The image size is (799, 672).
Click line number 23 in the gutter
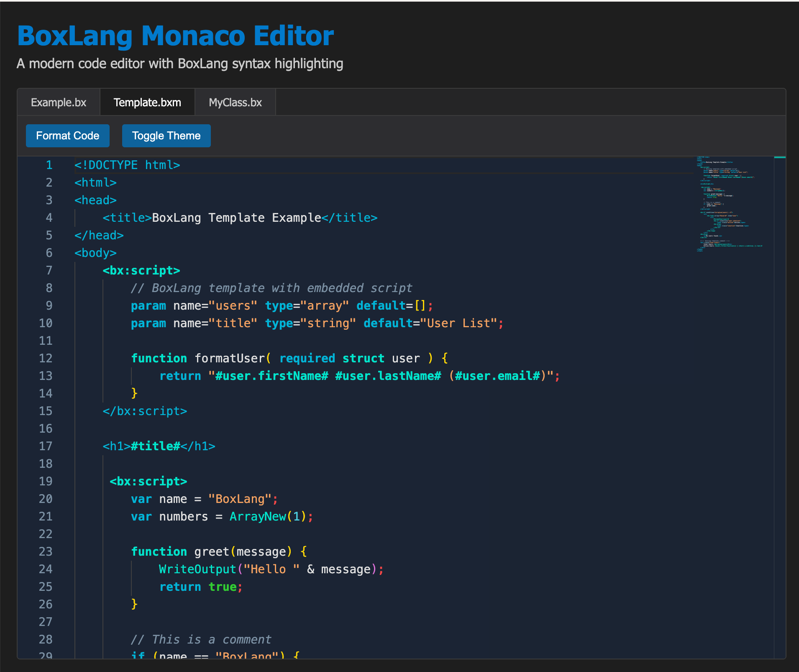click(x=46, y=552)
